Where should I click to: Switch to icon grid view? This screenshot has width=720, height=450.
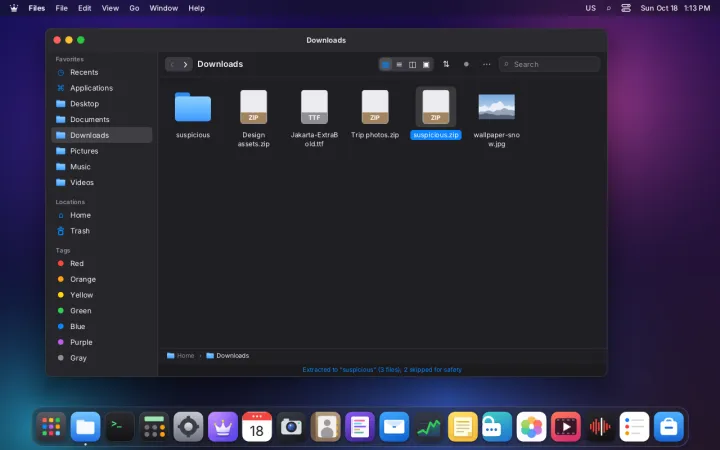point(386,65)
